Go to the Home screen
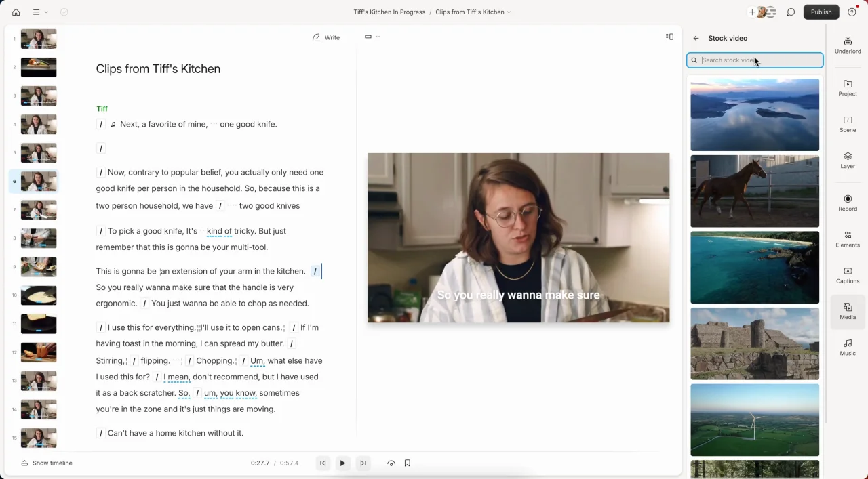 click(x=16, y=12)
